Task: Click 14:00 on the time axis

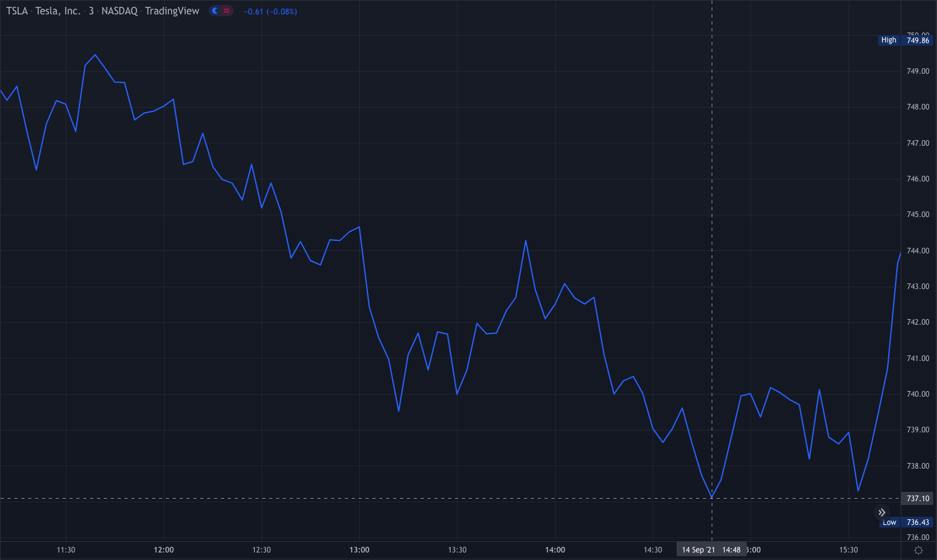Action: (555, 550)
